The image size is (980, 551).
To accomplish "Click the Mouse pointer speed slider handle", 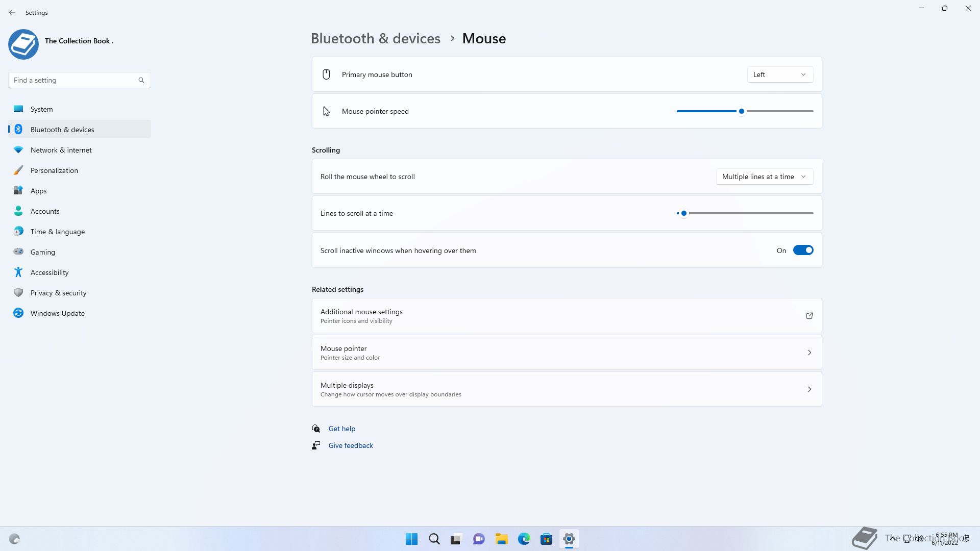I will pos(741,111).
